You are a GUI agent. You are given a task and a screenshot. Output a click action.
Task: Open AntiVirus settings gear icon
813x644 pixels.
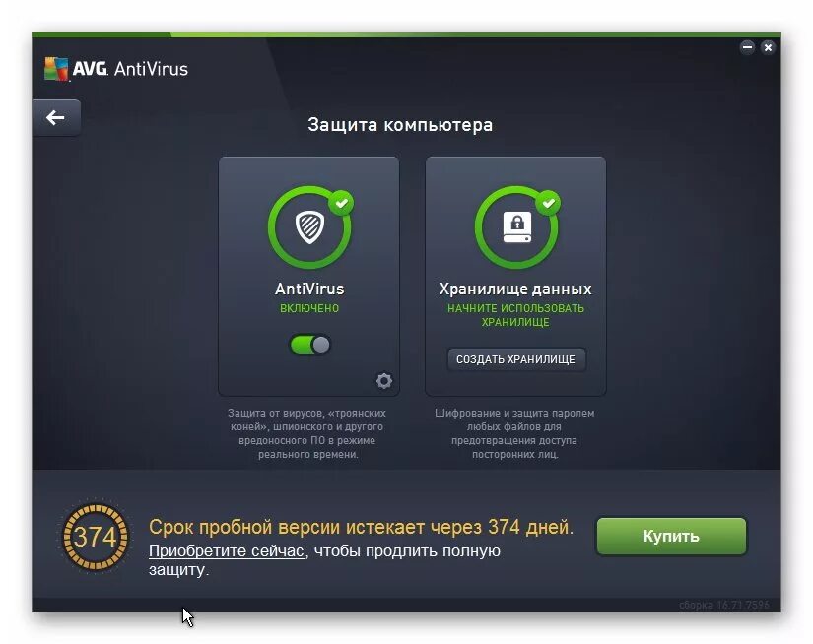click(383, 381)
